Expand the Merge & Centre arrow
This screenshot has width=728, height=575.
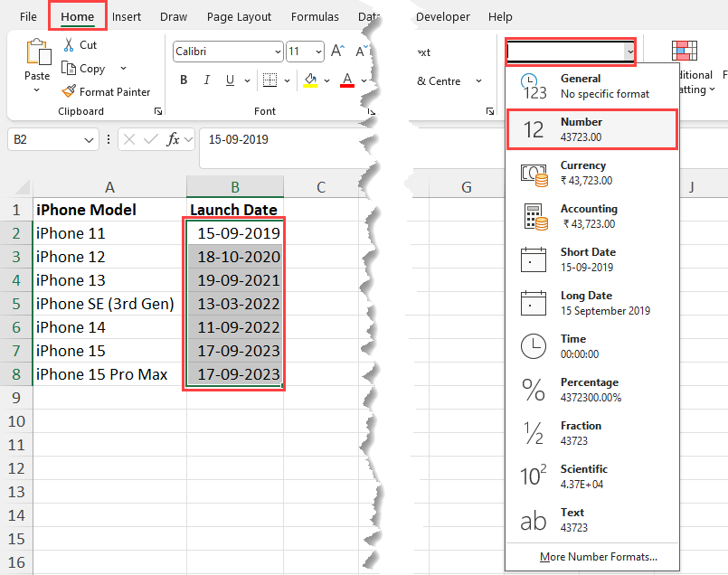pos(478,81)
